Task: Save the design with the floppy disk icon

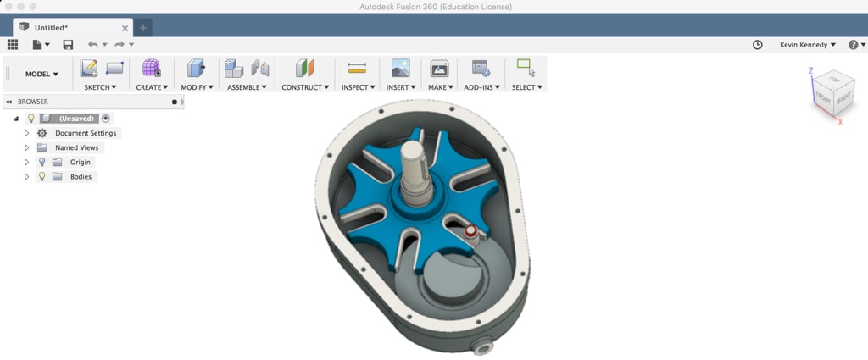Action: coord(68,45)
